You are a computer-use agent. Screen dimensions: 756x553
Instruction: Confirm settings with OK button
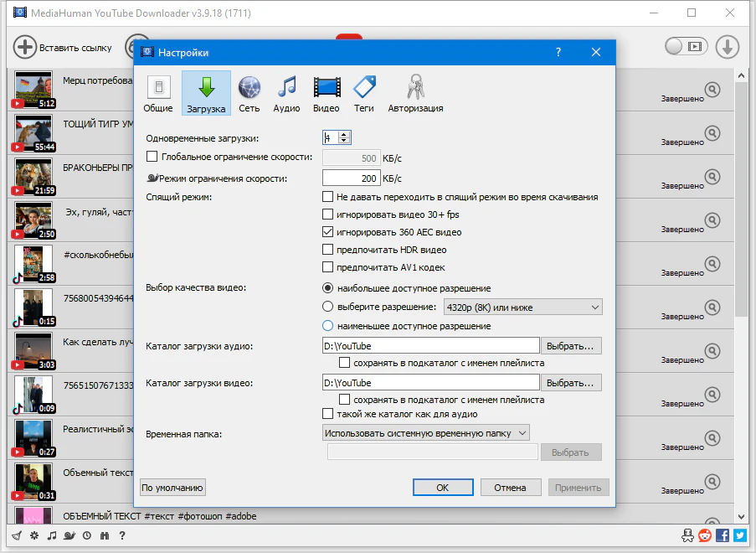coord(443,488)
